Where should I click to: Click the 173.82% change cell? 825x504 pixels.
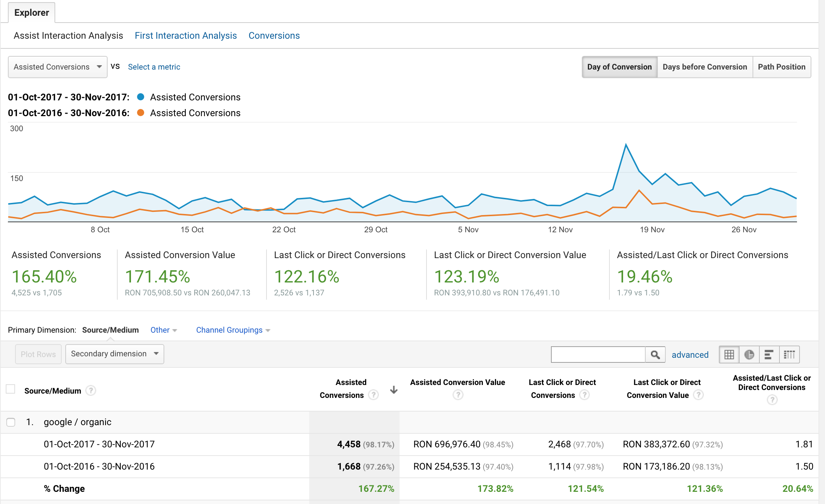495,489
